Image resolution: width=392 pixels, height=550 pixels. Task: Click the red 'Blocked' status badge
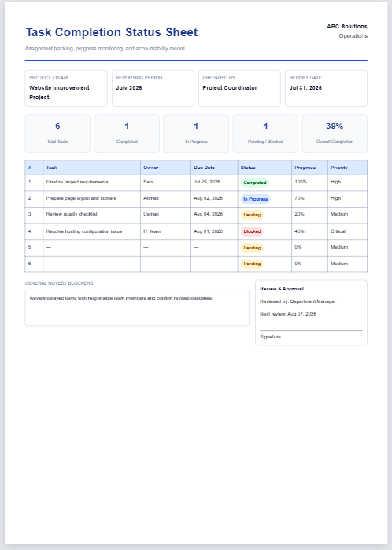(x=252, y=231)
